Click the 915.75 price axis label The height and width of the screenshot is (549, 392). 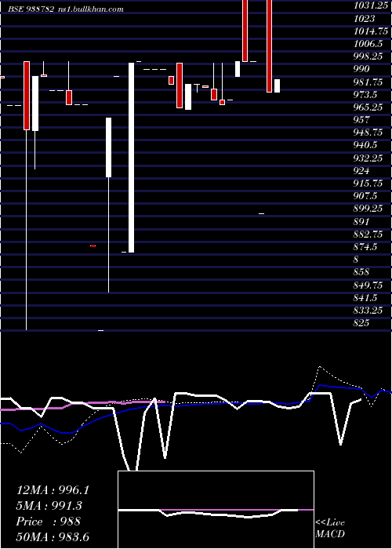(x=368, y=184)
